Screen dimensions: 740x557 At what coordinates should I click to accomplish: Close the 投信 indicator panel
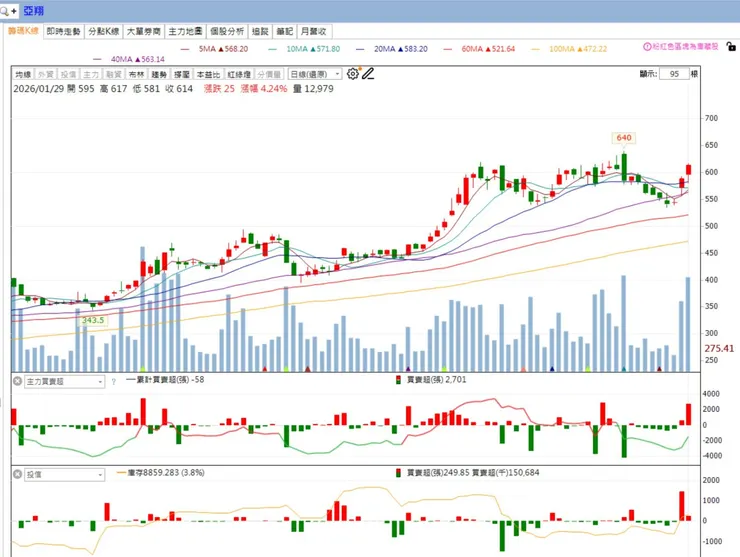tap(17, 474)
